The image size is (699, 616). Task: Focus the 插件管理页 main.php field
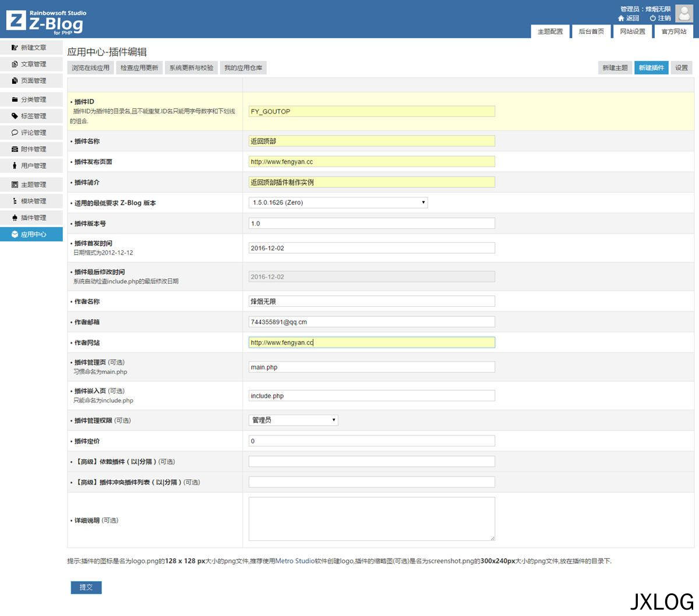pos(372,367)
